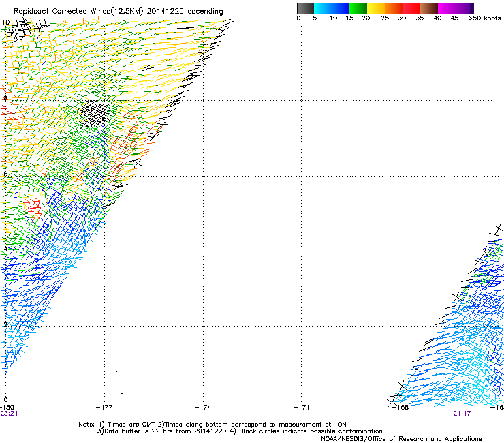
Task: Click the red wind barb patch near 5N left edge
Action: [32, 206]
